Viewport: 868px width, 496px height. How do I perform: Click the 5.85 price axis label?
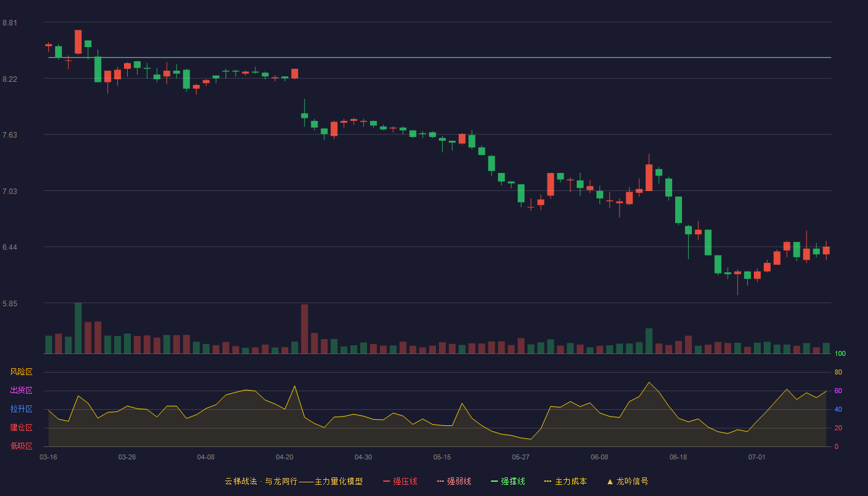10,304
